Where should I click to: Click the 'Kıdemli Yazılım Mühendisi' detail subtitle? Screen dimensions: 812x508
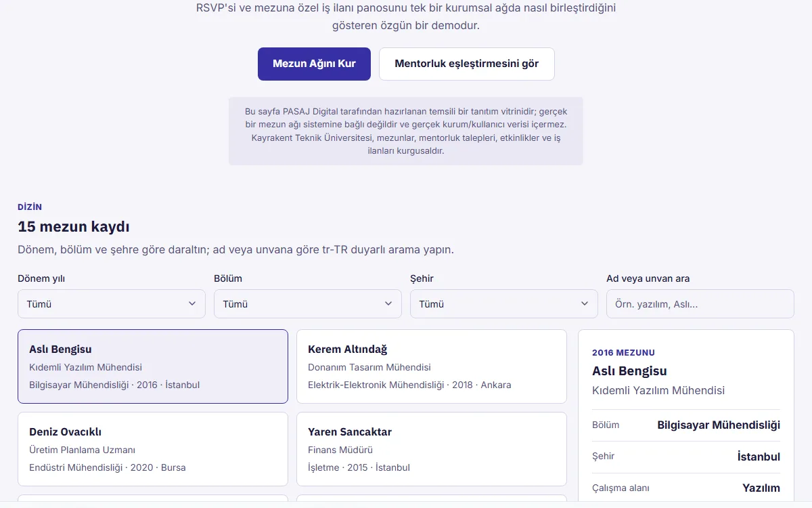(x=658, y=391)
